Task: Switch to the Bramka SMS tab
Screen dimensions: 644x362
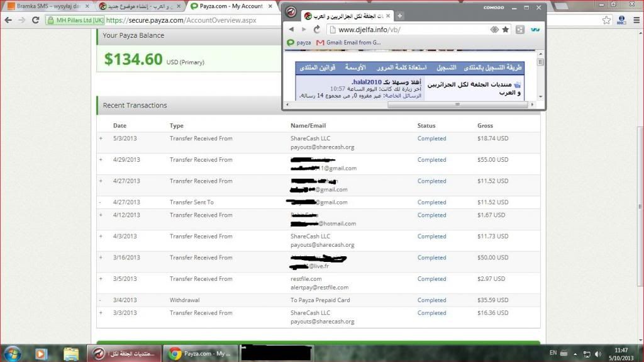Action: pos(48,6)
